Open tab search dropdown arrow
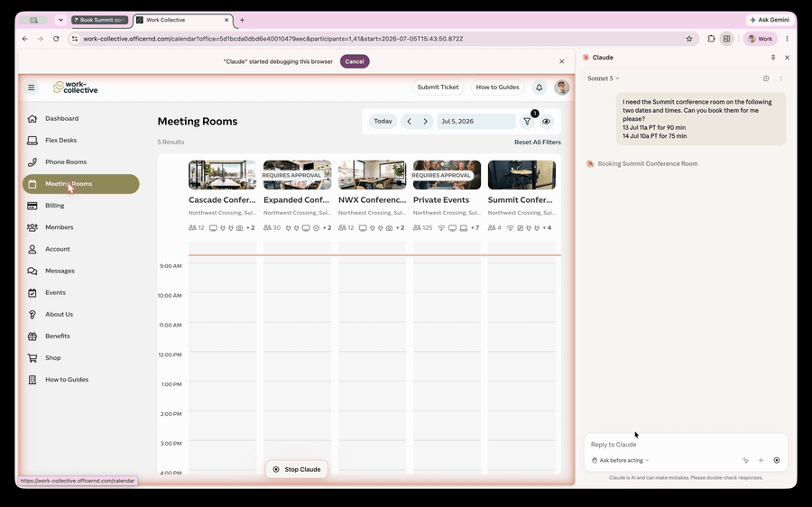 [60, 20]
